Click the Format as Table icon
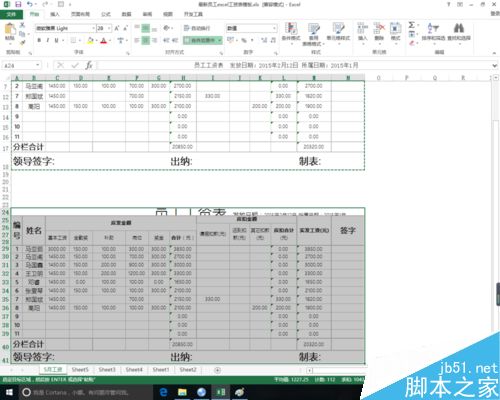Viewport: 500px width, 400px height. [313, 29]
